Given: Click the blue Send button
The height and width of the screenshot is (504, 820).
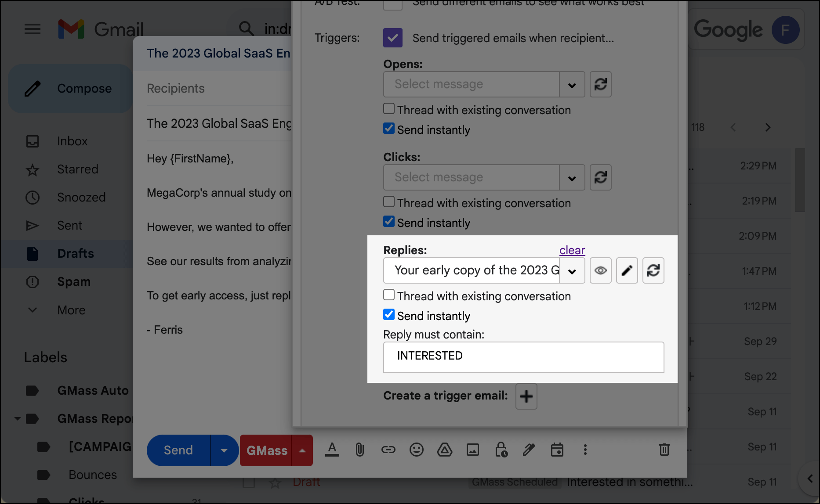Looking at the screenshot, I should pos(178,450).
